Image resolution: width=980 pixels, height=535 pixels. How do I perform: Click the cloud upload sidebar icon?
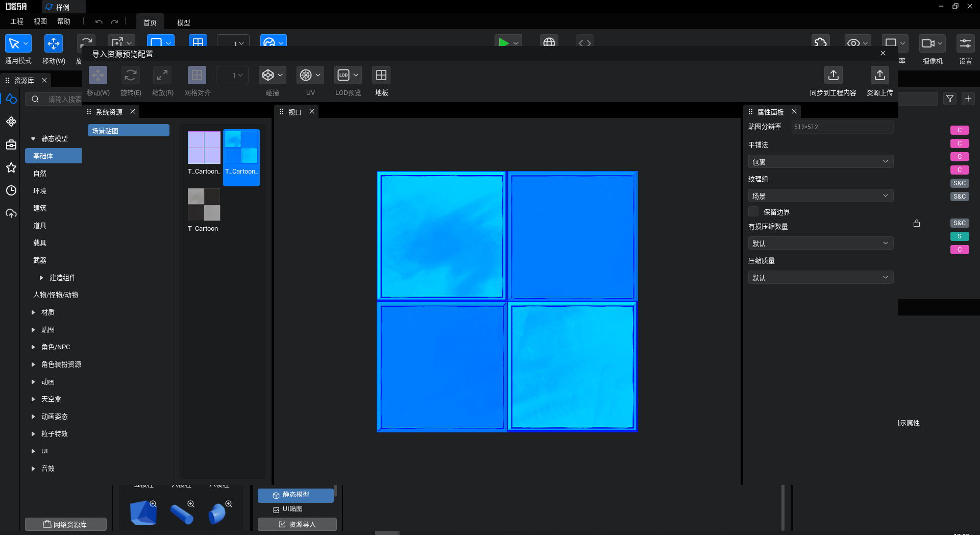[11, 213]
